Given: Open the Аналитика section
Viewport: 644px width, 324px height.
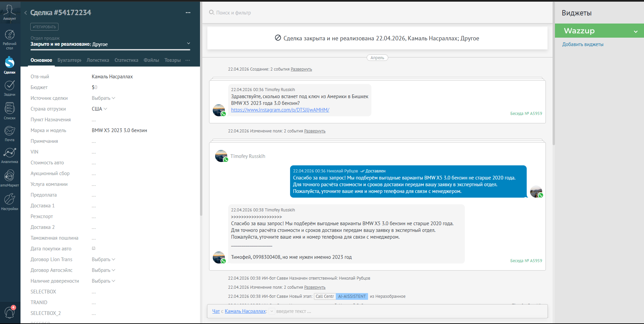Looking at the screenshot, I should (9, 155).
